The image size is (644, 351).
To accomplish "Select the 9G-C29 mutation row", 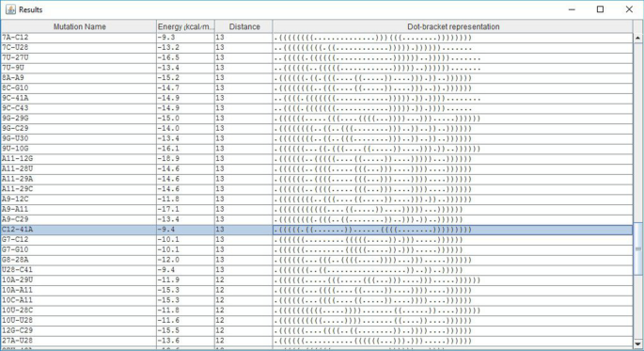I will click(317, 128).
